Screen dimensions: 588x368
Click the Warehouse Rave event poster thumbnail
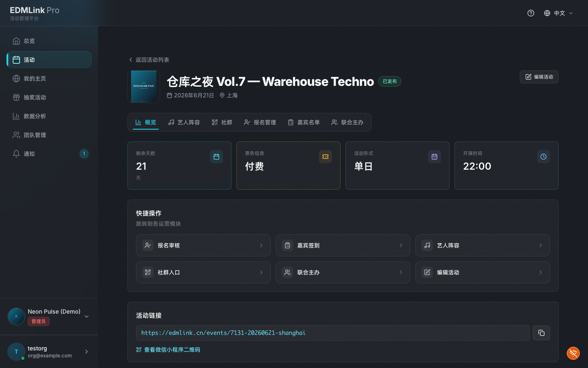[x=143, y=87]
